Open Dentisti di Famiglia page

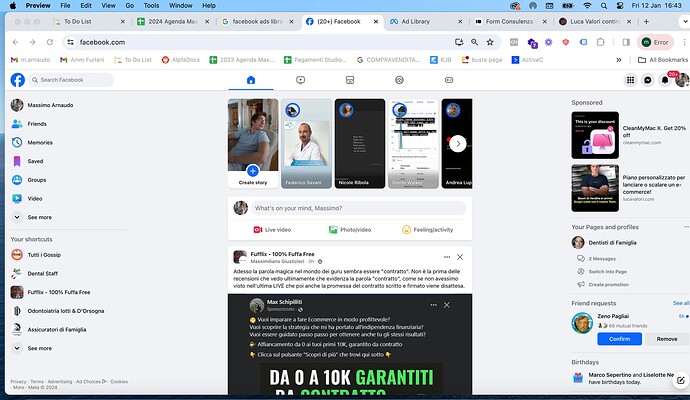(x=604, y=242)
